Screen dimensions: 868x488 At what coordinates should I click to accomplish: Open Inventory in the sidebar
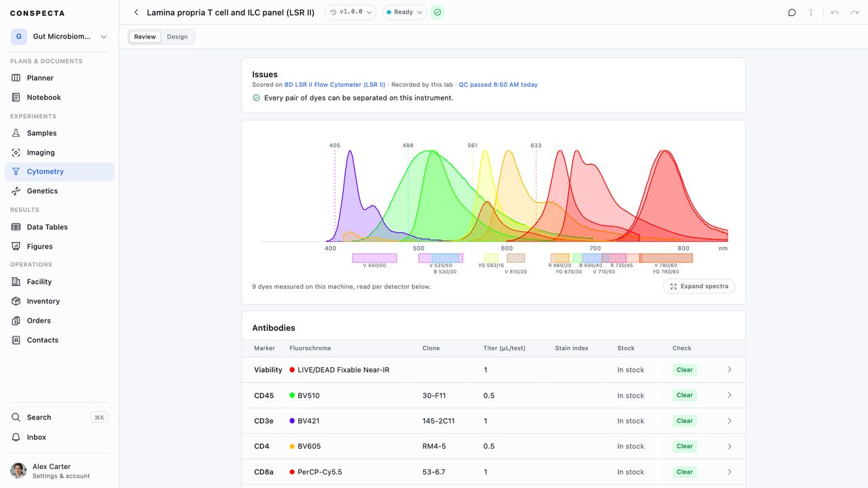click(x=60, y=301)
